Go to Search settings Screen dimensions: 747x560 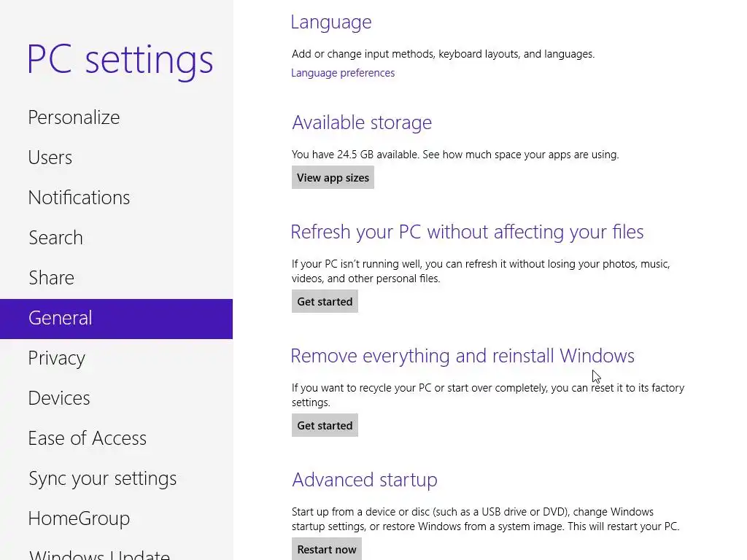click(x=55, y=238)
